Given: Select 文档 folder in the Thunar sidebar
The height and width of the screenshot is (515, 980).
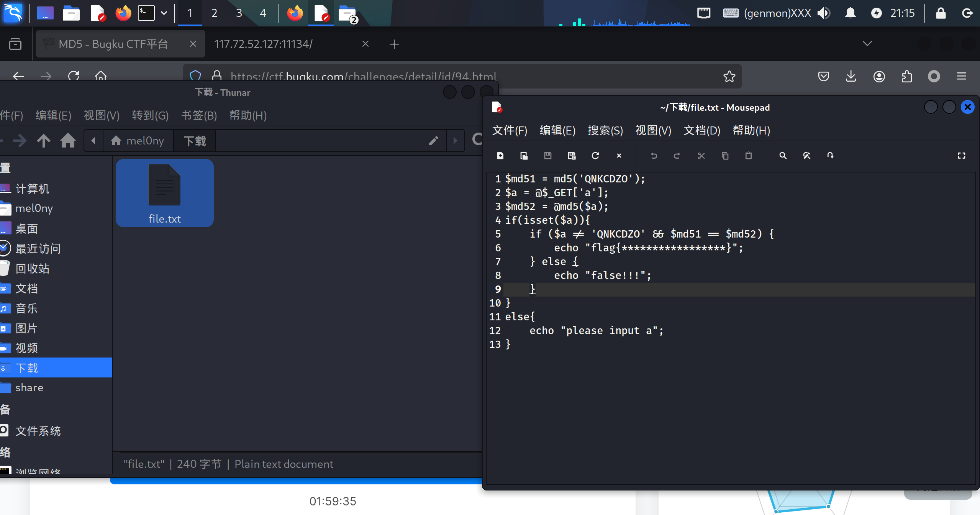Looking at the screenshot, I should 27,289.
